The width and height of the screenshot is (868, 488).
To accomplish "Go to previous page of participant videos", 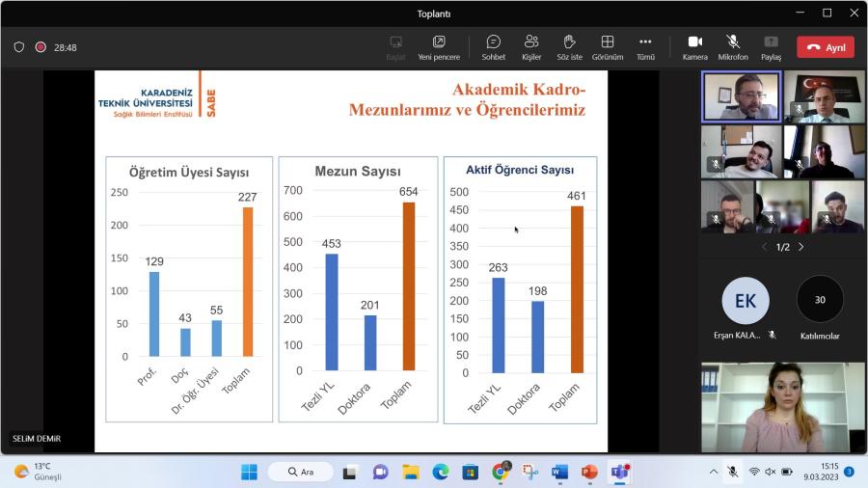I will tap(765, 247).
